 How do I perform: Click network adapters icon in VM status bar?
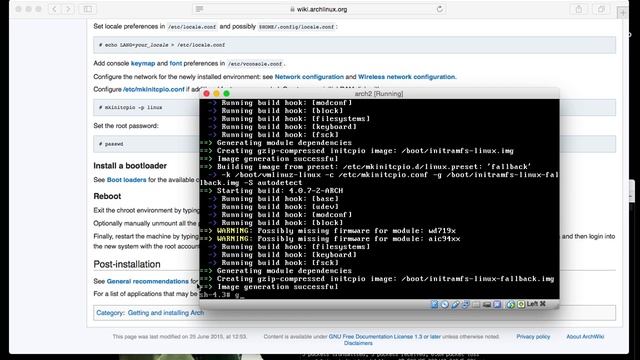(465, 304)
